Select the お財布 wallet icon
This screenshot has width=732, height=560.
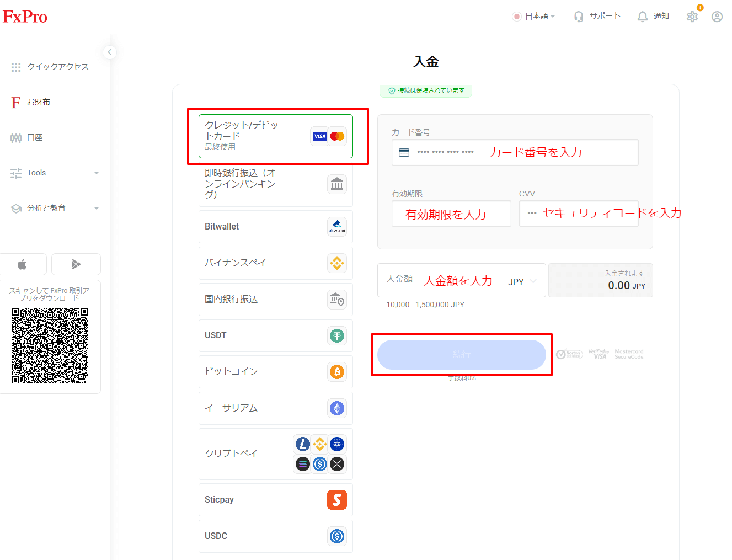(15, 102)
